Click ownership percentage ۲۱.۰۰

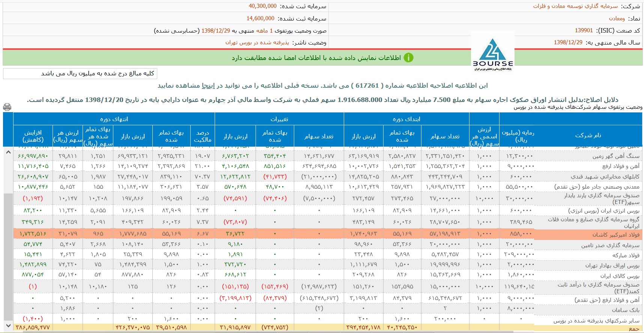tap(203, 166)
